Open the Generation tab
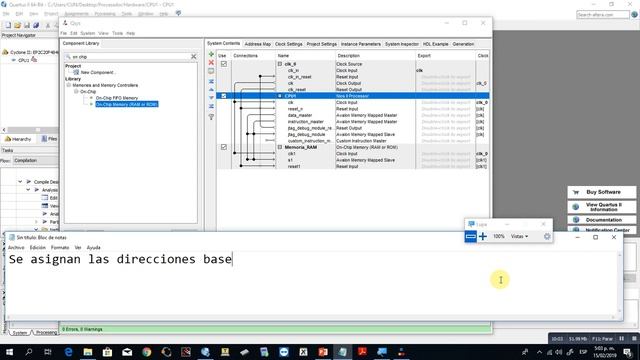This screenshot has width=640, height=360. [463, 44]
